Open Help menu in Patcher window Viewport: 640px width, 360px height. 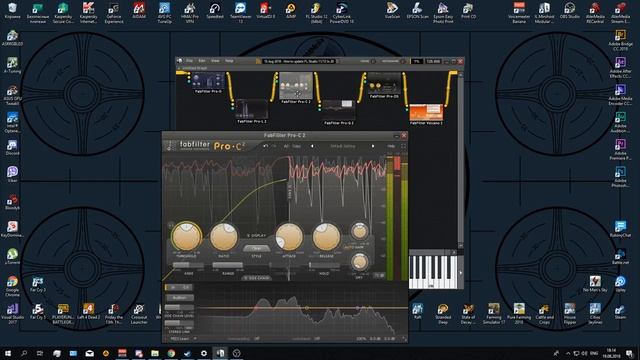pos(229,61)
